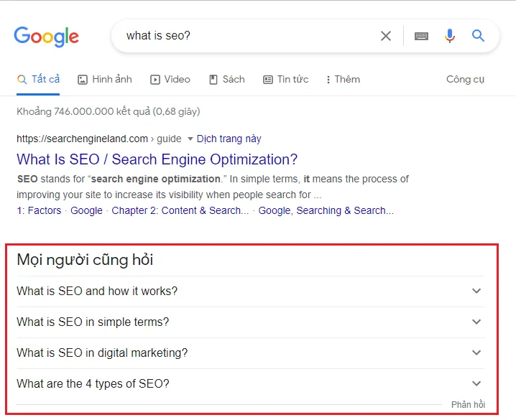This screenshot has width=516, height=420.
Task: Click the Google logo
Action: tap(46, 37)
